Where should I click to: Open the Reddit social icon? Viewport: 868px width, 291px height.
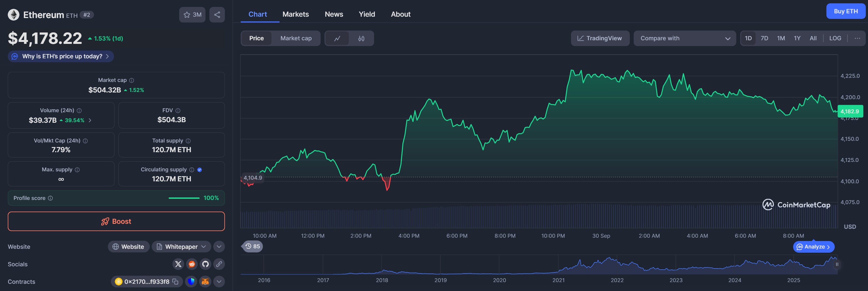coord(192,264)
